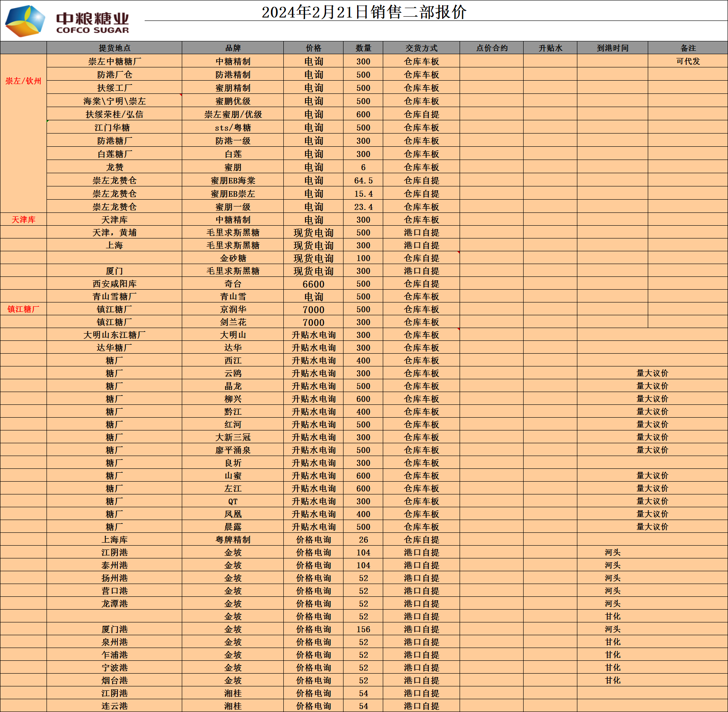Click the 提货地点 column header
Image resolution: width=728 pixels, height=712 pixels.
[114, 48]
